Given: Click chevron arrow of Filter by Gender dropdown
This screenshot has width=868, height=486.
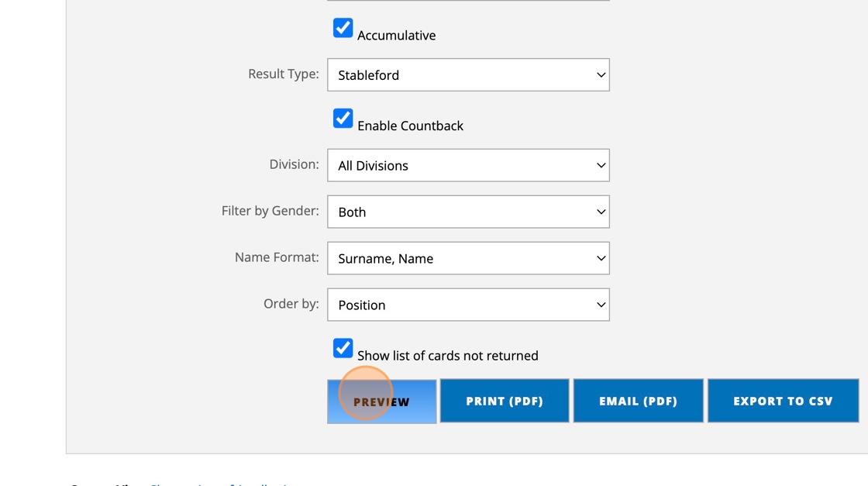Looking at the screenshot, I should (601, 212).
